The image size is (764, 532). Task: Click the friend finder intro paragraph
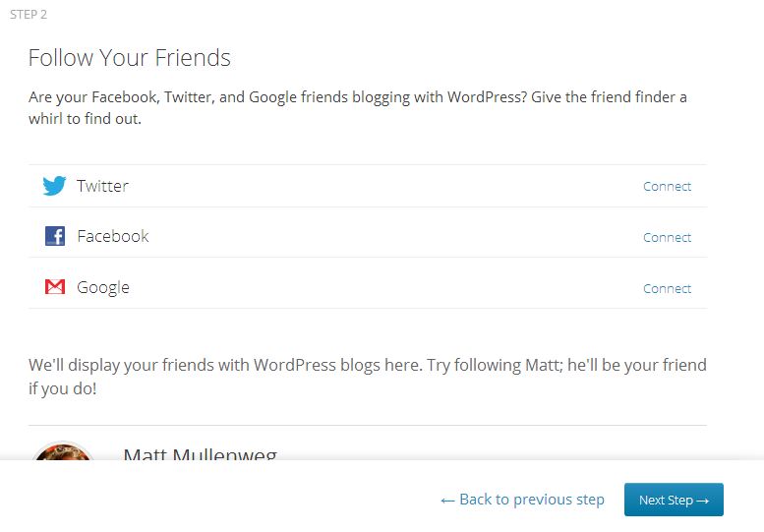pyautogui.click(x=358, y=107)
